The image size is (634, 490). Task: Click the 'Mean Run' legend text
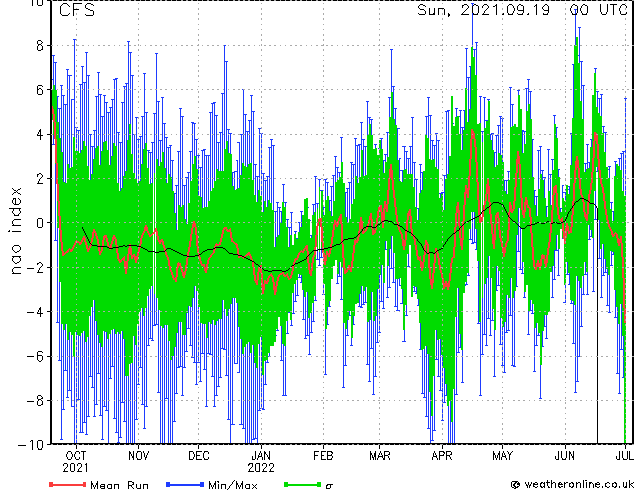point(119,485)
